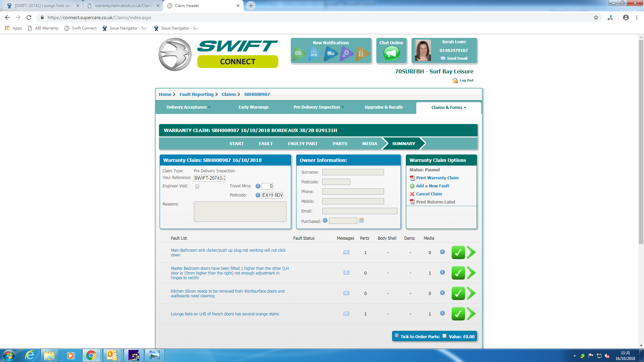Click green tick for Main Bathroom sink fault

(458, 252)
